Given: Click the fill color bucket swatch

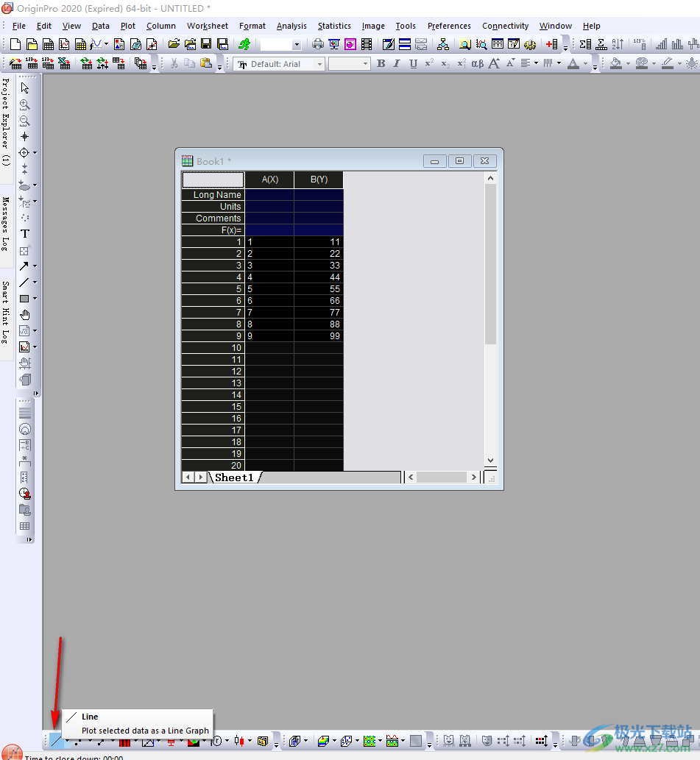Looking at the screenshot, I should [616, 63].
